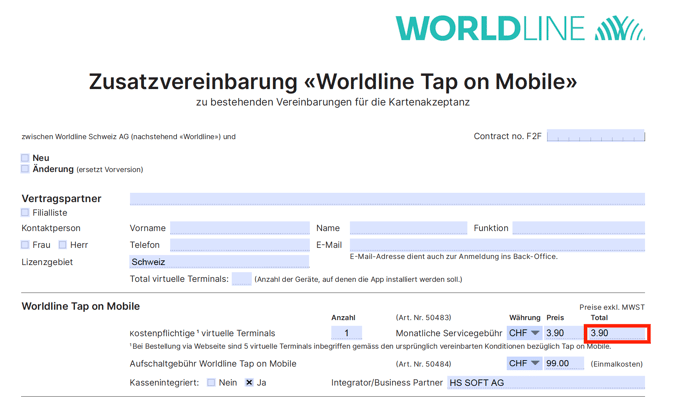Check the Neu checkbox
This screenshot has width=688, height=402.
pos(25,158)
